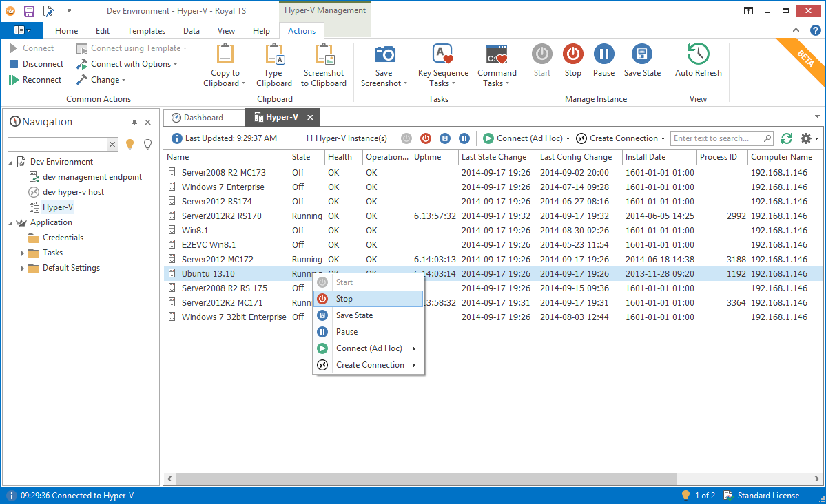
Task: Click the Pause icon in Manage Instance
Action: click(603, 54)
